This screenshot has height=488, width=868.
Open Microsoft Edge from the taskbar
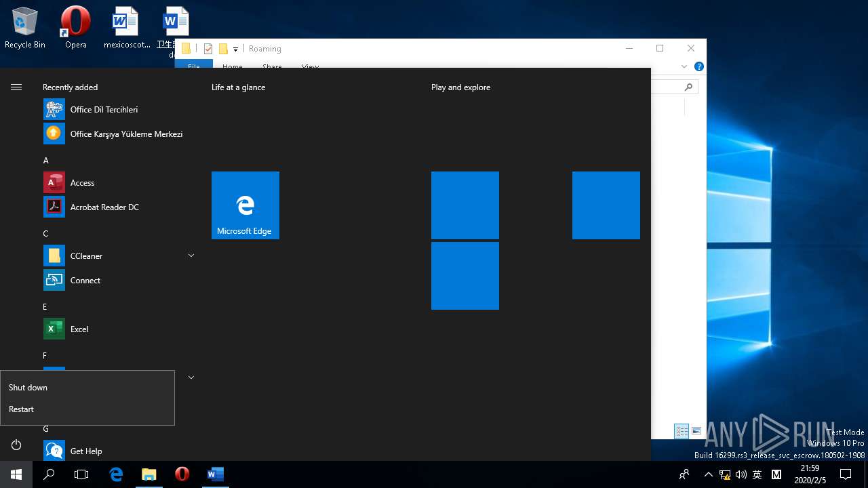point(117,474)
